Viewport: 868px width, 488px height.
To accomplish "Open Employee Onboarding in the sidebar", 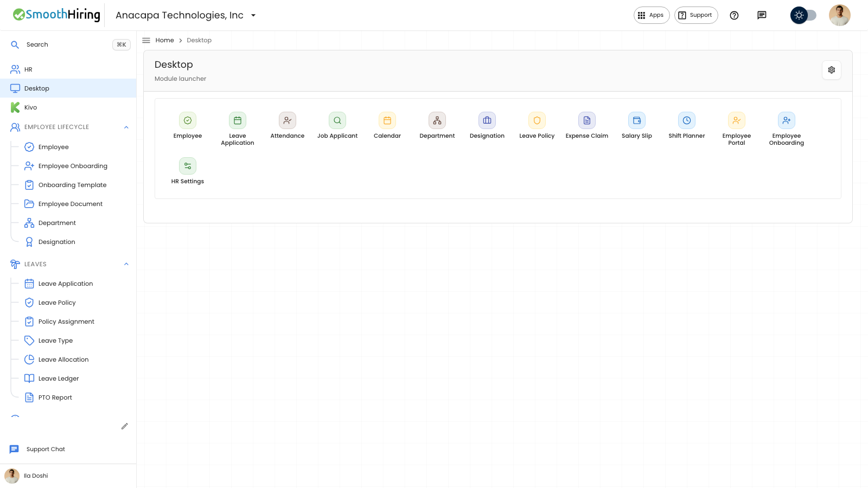I will [73, 166].
